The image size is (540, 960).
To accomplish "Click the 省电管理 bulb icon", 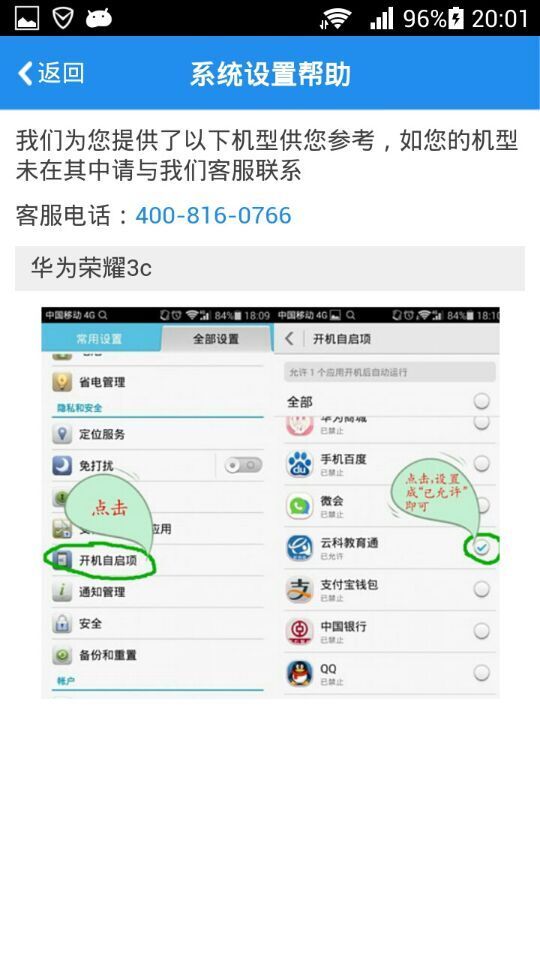I will [62, 382].
